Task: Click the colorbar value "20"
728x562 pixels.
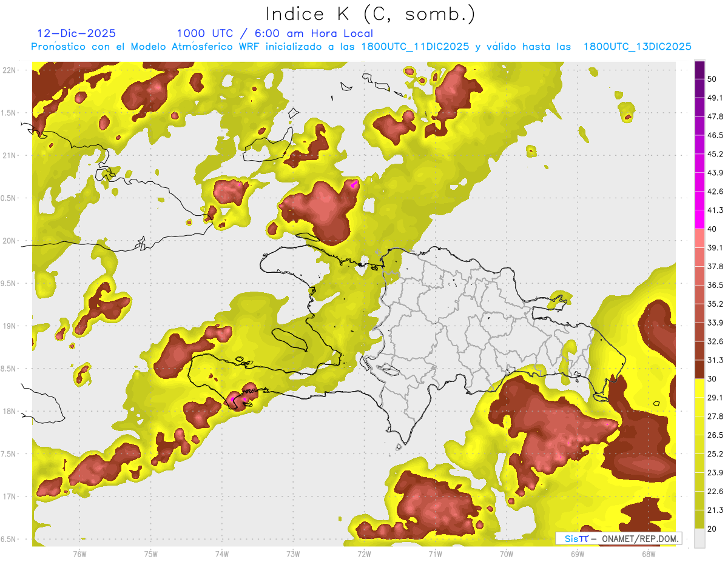Action: pyautogui.click(x=713, y=529)
